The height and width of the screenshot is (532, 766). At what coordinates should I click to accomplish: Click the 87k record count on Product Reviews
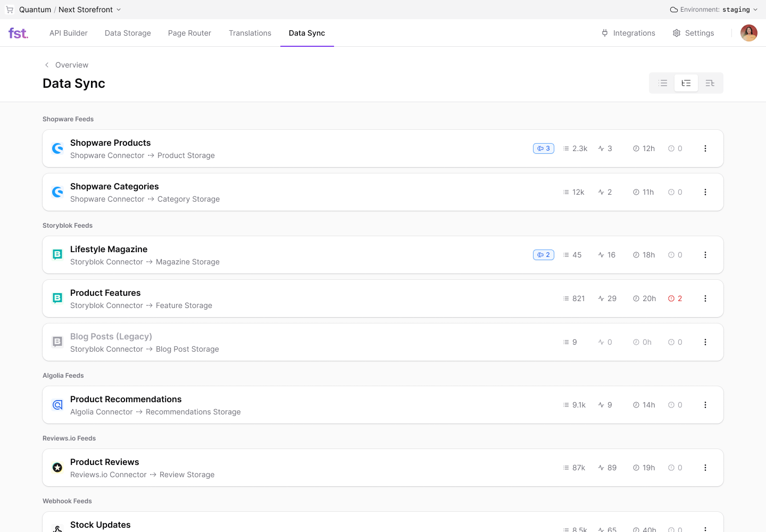click(574, 468)
